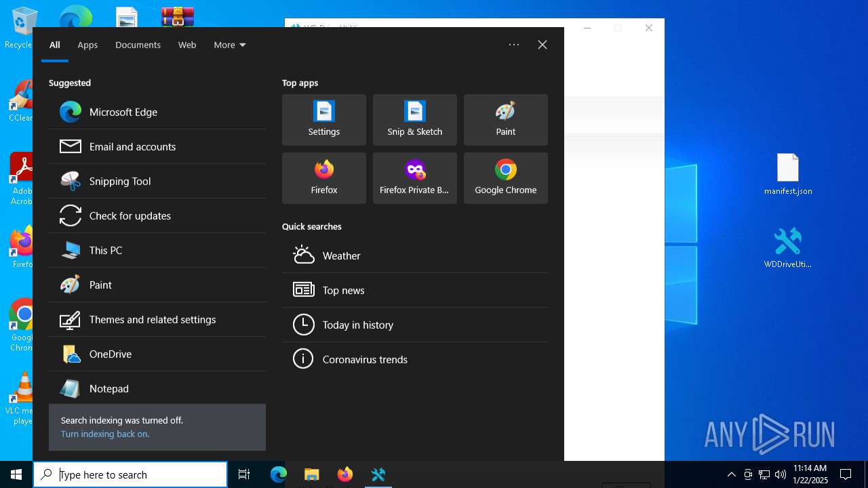Focus the Type here to search box
868x488 pixels.
tap(130, 474)
